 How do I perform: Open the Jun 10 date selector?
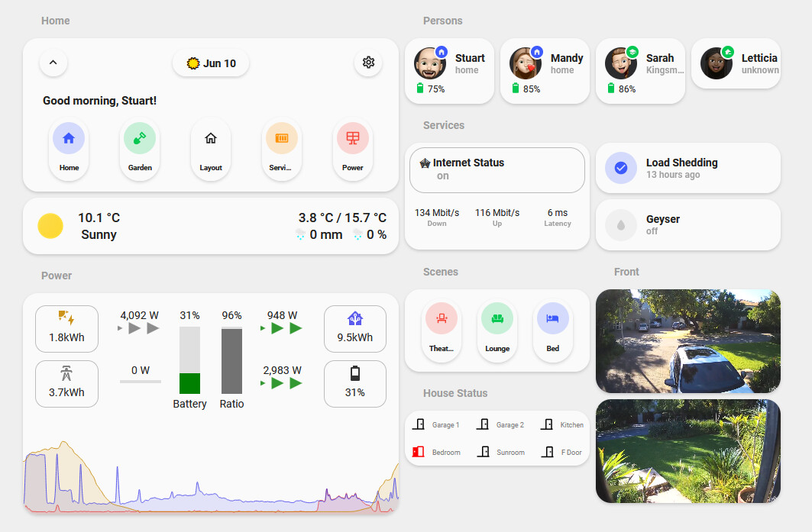coord(211,63)
